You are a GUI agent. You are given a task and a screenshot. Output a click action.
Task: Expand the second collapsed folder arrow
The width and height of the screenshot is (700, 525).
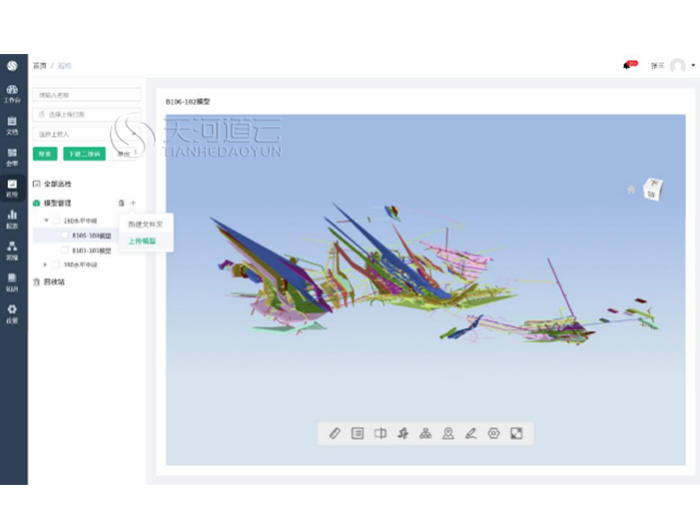click(x=45, y=265)
